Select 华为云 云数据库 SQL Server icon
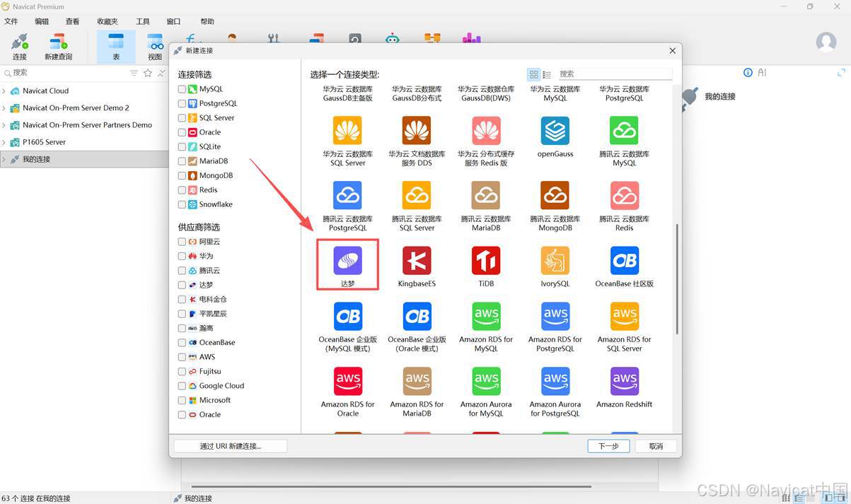 tap(347, 131)
